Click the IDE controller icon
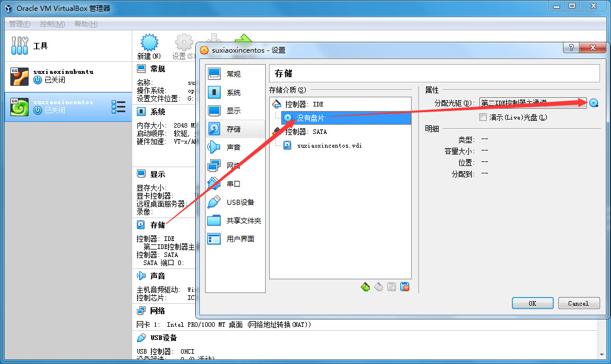This screenshot has width=611, height=364. coord(277,104)
